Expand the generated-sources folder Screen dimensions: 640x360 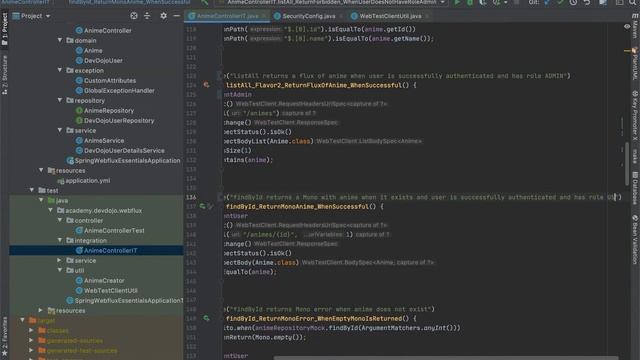point(31,340)
